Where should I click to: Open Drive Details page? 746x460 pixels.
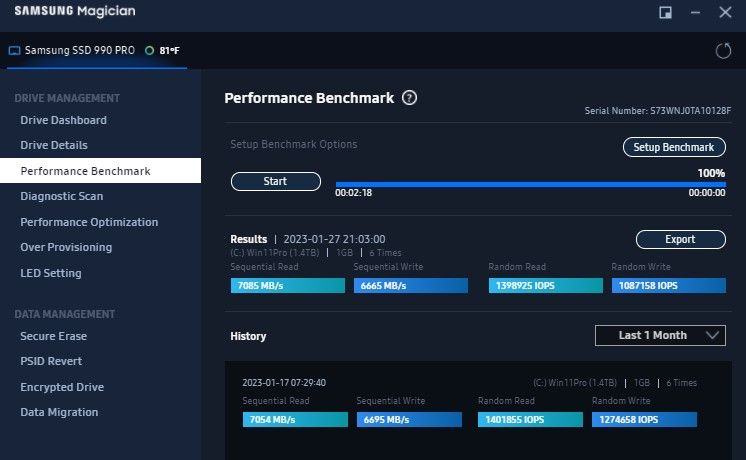click(x=54, y=145)
